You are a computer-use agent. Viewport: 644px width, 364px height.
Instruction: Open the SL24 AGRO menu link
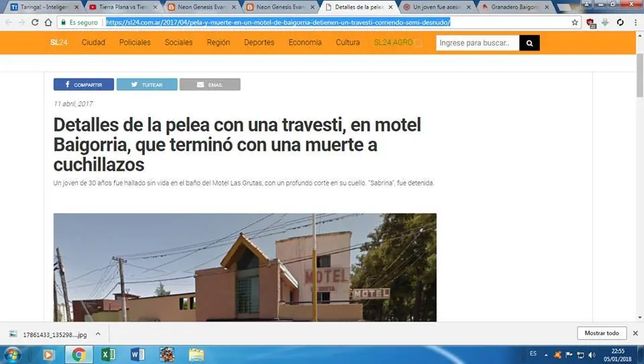[393, 42]
